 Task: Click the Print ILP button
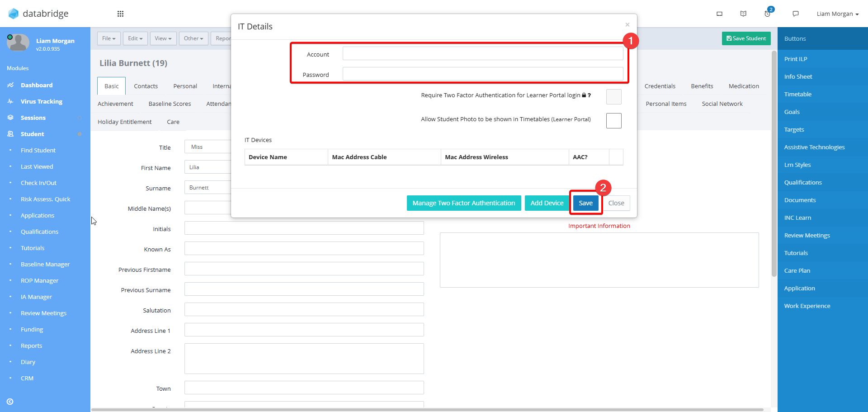[823, 59]
